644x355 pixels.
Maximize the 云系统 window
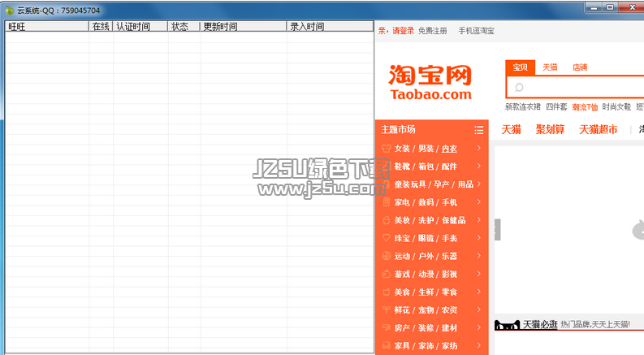click(x=611, y=7)
